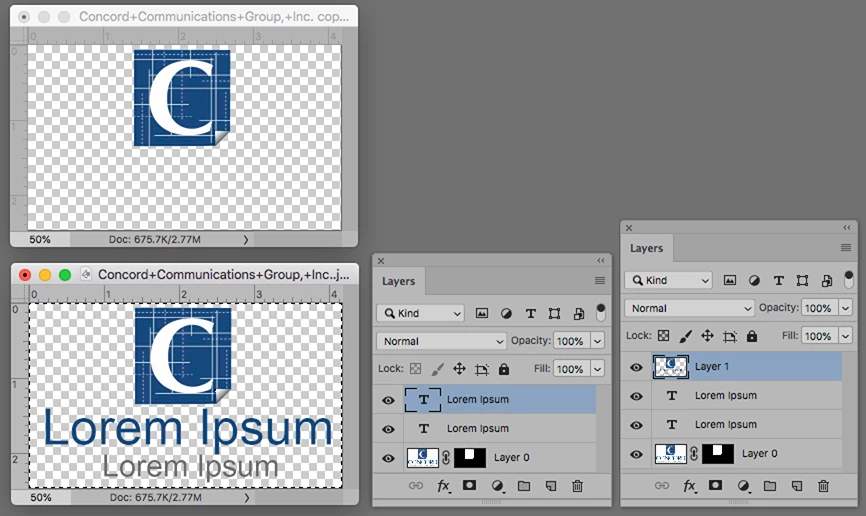Delete layer with trash in left panel
Screen dimensions: 866x516
pyautogui.click(x=577, y=486)
